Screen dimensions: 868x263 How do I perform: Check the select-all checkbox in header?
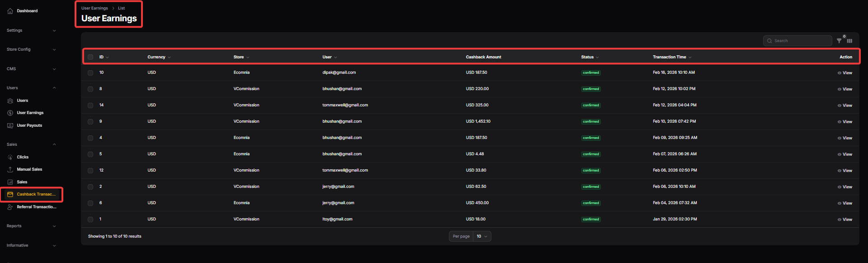pos(90,57)
